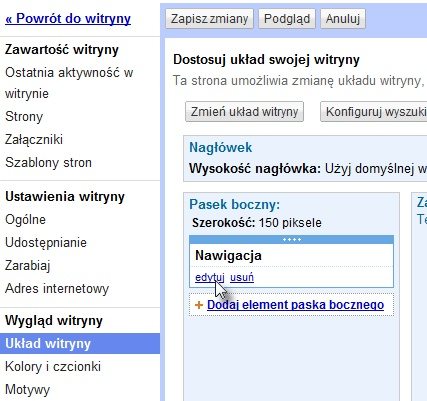Open Ostatnia aktywność w witrynie
Viewport: 427px width, 401px height.
pyautogui.click(x=69, y=83)
